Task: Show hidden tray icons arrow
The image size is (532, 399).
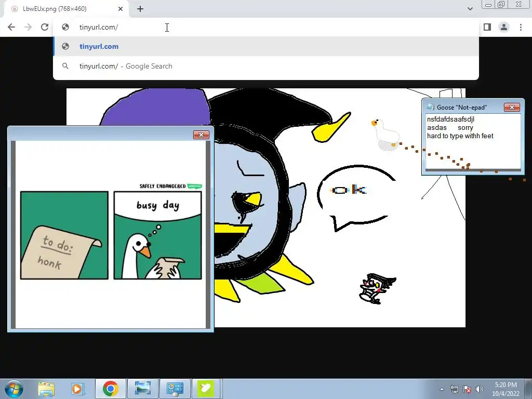Action: 442,389
